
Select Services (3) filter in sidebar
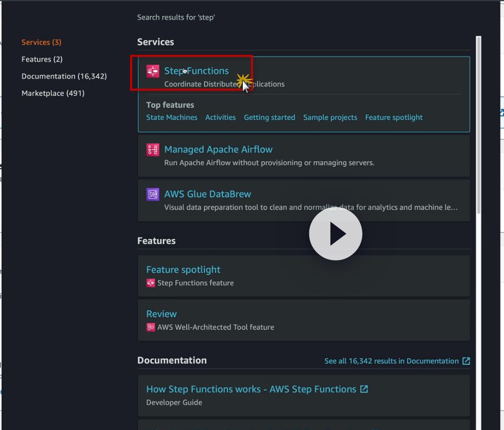click(41, 42)
